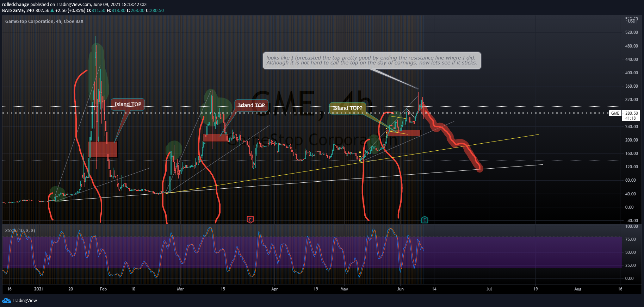Click the "May" time axis label
This screenshot has width=644, height=307.
pyautogui.click(x=344, y=289)
